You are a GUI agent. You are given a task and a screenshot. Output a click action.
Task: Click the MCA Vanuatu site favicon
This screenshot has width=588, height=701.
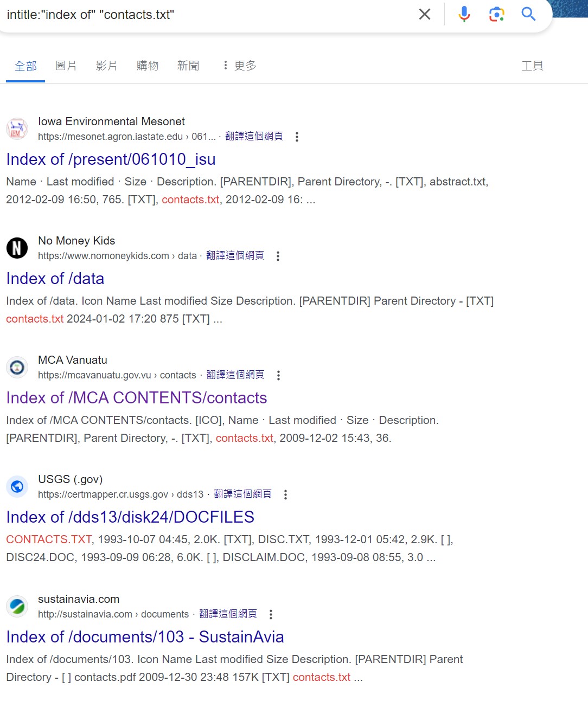[x=17, y=367]
